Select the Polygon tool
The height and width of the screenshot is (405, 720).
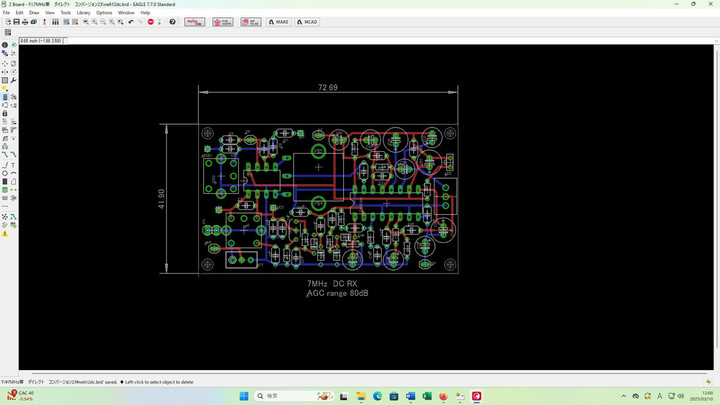13,182
